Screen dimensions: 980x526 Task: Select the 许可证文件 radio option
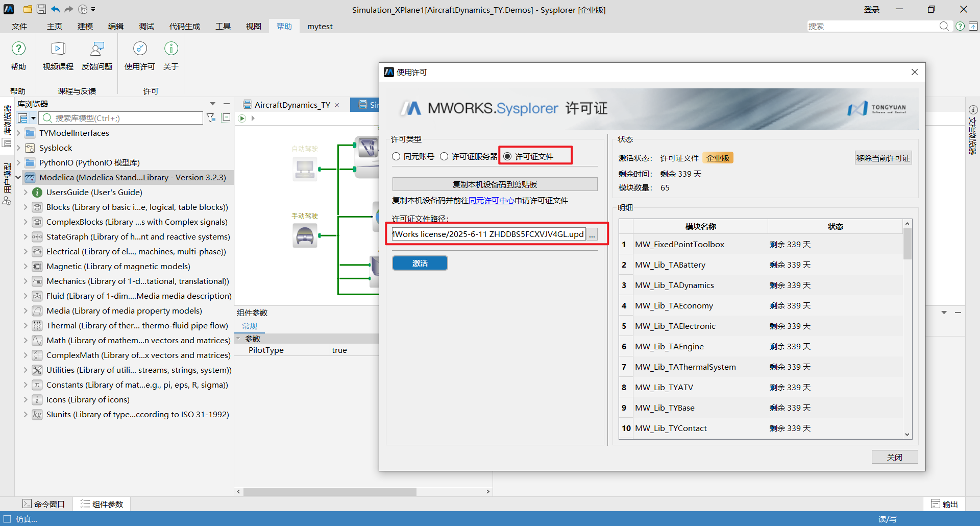[x=507, y=157]
